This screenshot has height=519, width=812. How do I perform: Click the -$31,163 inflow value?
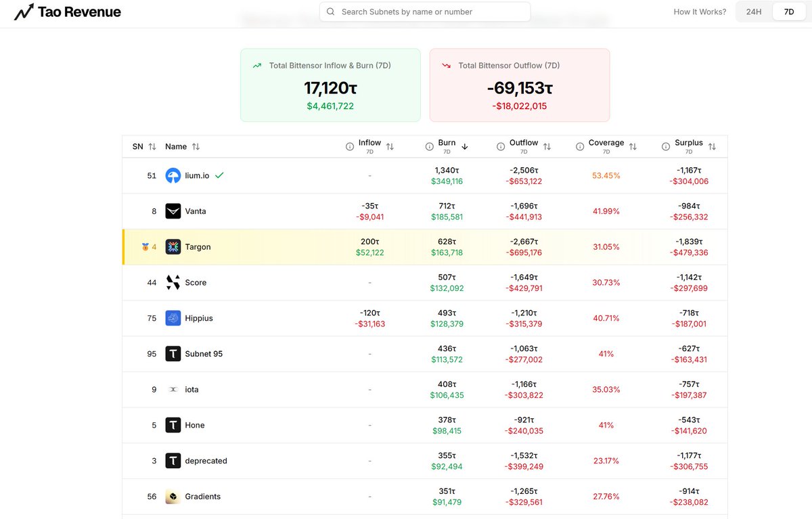coord(370,324)
